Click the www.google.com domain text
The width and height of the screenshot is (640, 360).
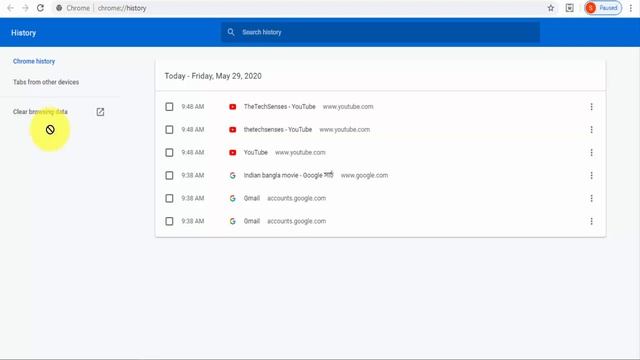click(x=364, y=175)
